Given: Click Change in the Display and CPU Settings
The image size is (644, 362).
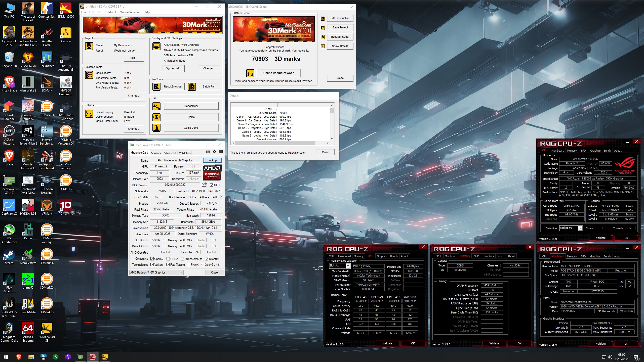Looking at the screenshot, I should (209, 68).
